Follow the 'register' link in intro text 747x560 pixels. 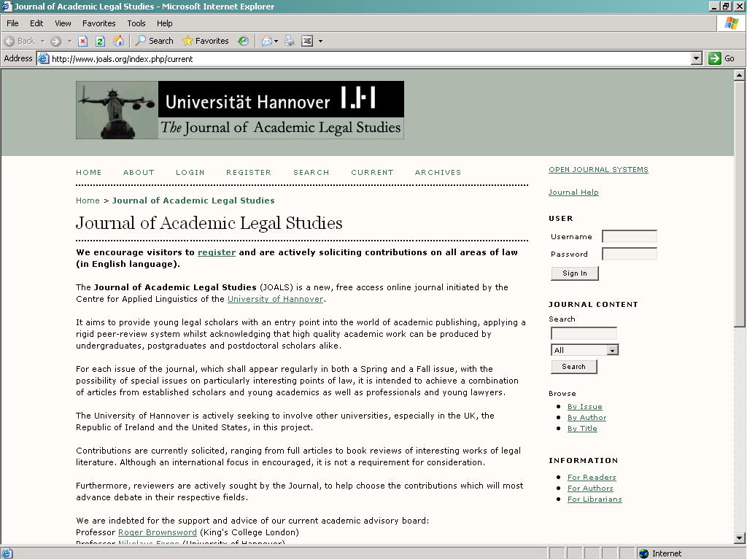point(217,252)
